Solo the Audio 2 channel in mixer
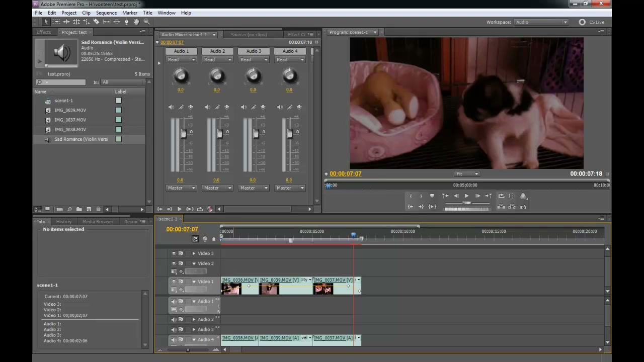 coord(217,107)
